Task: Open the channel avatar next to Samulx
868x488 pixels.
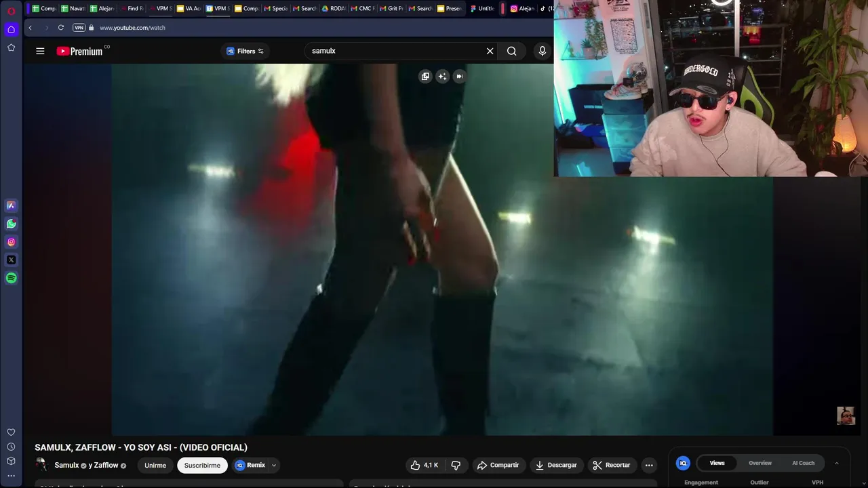Action: pyautogui.click(x=41, y=464)
